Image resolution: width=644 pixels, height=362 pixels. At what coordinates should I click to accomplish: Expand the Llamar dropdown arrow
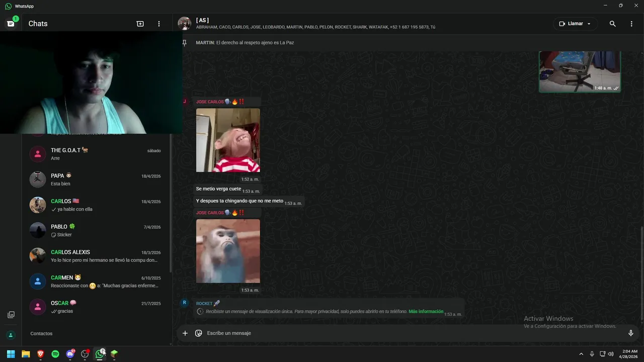point(589,24)
